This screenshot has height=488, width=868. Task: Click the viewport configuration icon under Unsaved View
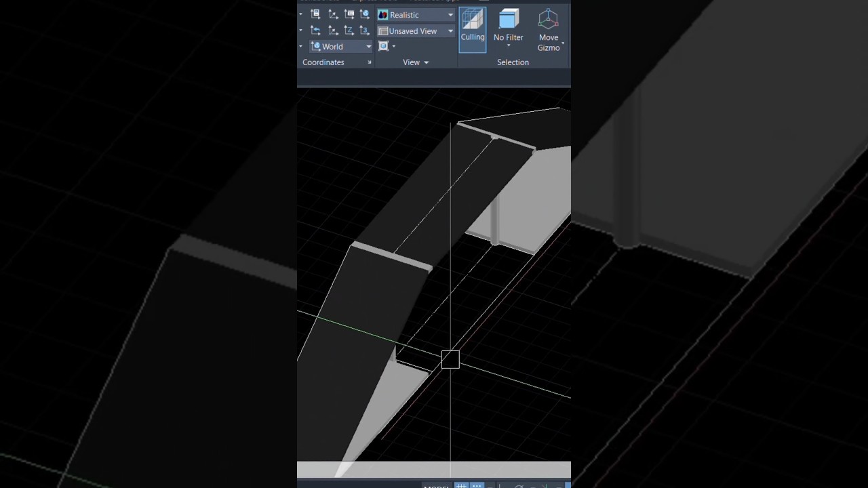383,46
